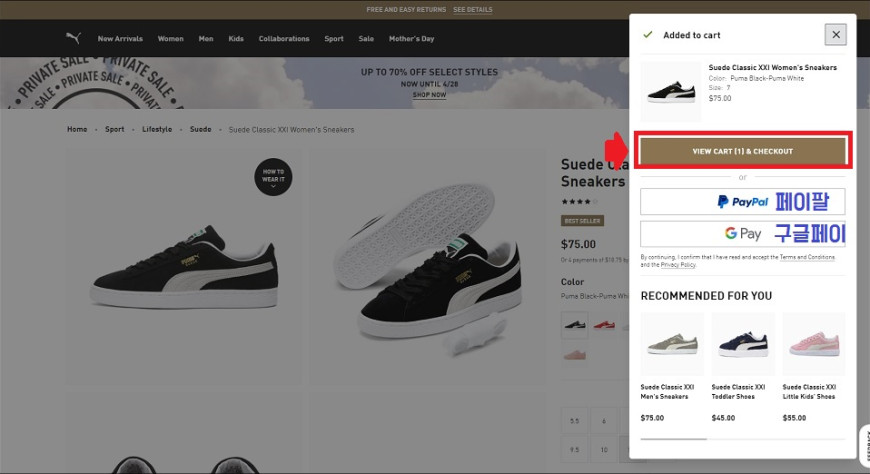Click the $45.00 Toddler Shoes price
The height and width of the screenshot is (474, 870).
coord(724,418)
